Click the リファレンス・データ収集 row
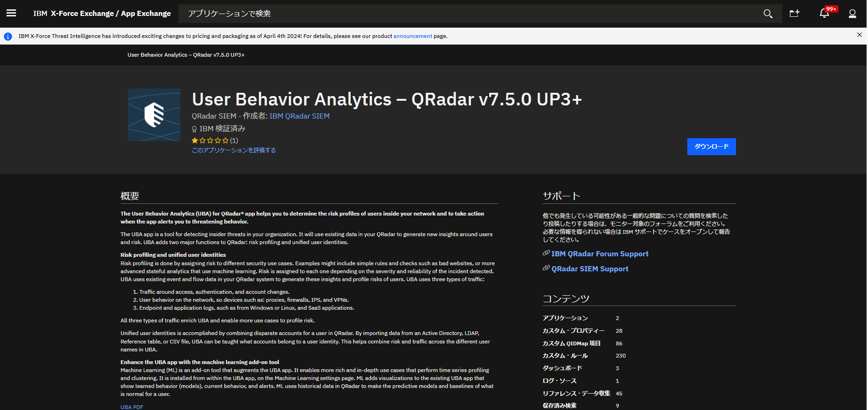Image resolution: width=868 pixels, height=410 pixels. point(639,394)
